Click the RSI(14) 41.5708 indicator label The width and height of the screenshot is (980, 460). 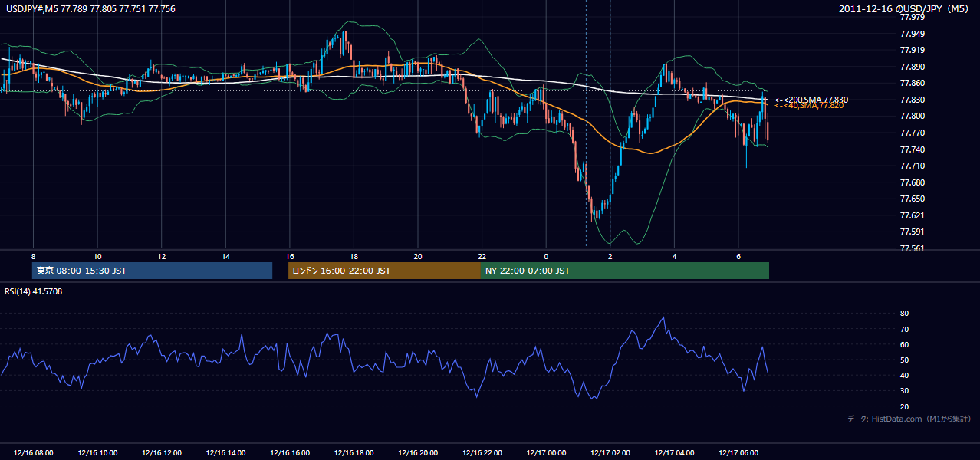click(34, 291)
